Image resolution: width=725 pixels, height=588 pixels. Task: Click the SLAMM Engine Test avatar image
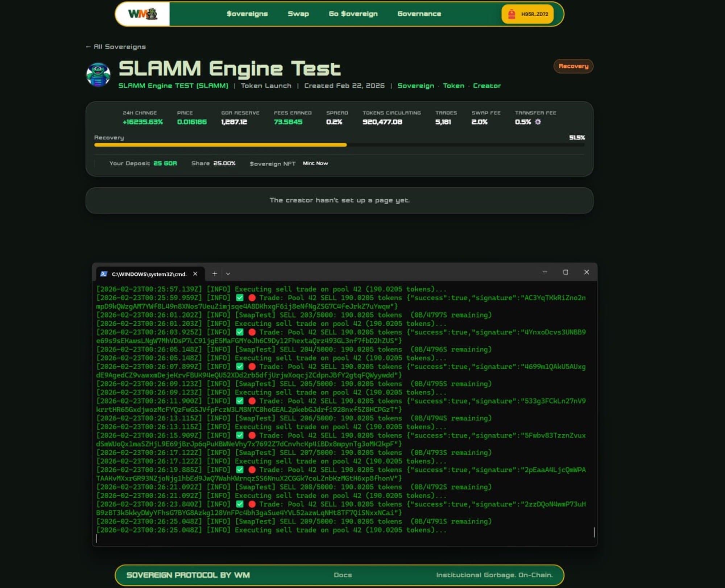click(x=99, y=72)
